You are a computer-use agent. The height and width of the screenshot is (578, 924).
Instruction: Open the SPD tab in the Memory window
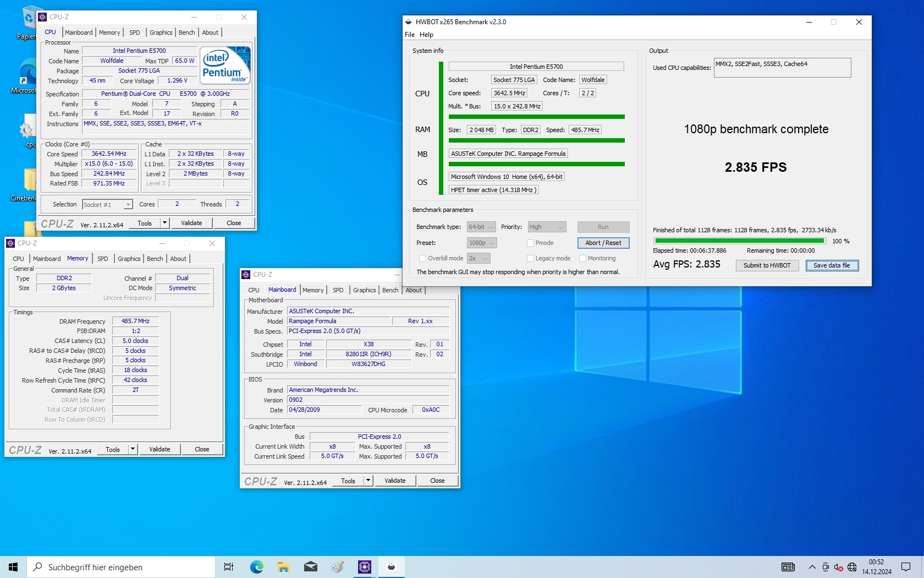(103, 259)
